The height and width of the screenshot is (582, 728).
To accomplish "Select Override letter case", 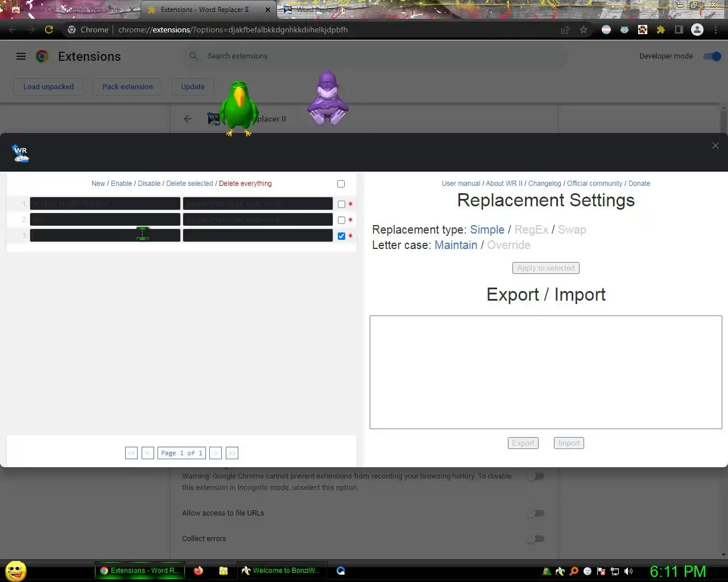I will click(x=508, y=245).
